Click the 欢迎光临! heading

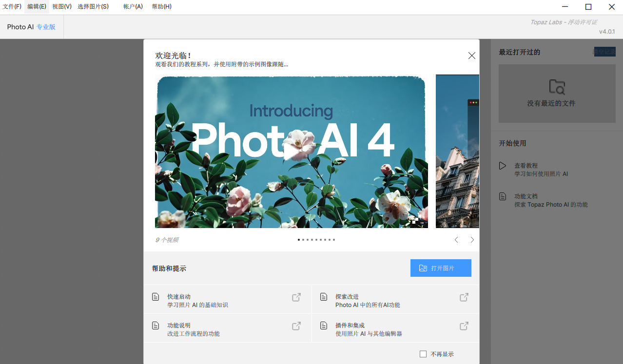point(173,56)
